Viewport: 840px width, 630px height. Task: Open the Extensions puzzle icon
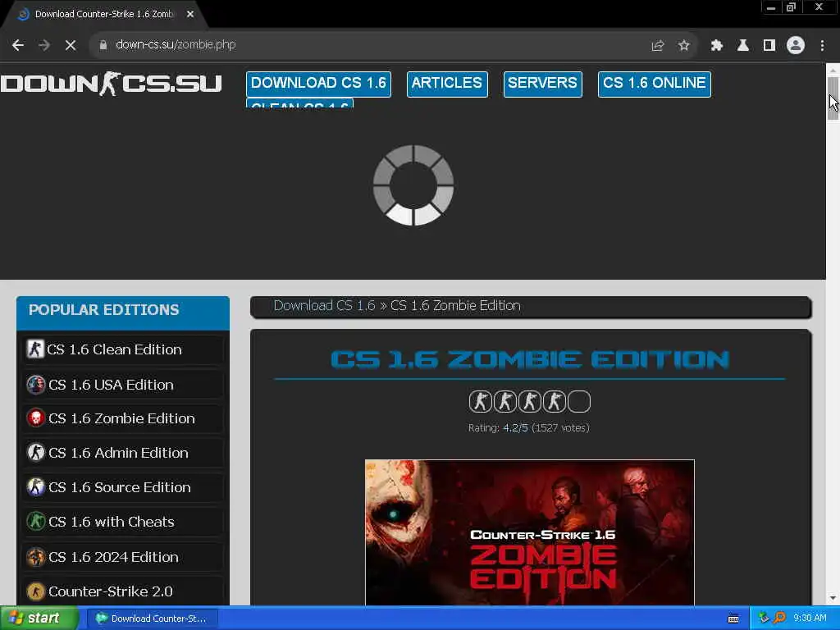717,46
